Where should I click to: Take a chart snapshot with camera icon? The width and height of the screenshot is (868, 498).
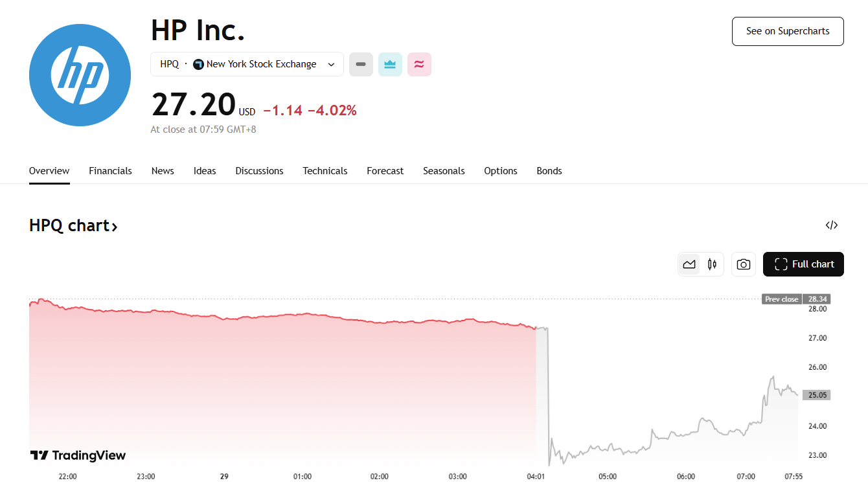click(x=743, y=264)
